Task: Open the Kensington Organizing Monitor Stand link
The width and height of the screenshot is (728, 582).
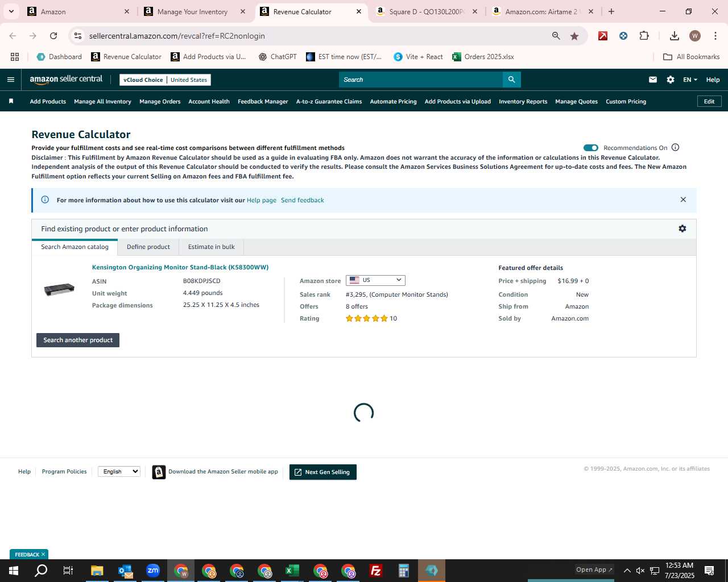Action: pos(180,267)
